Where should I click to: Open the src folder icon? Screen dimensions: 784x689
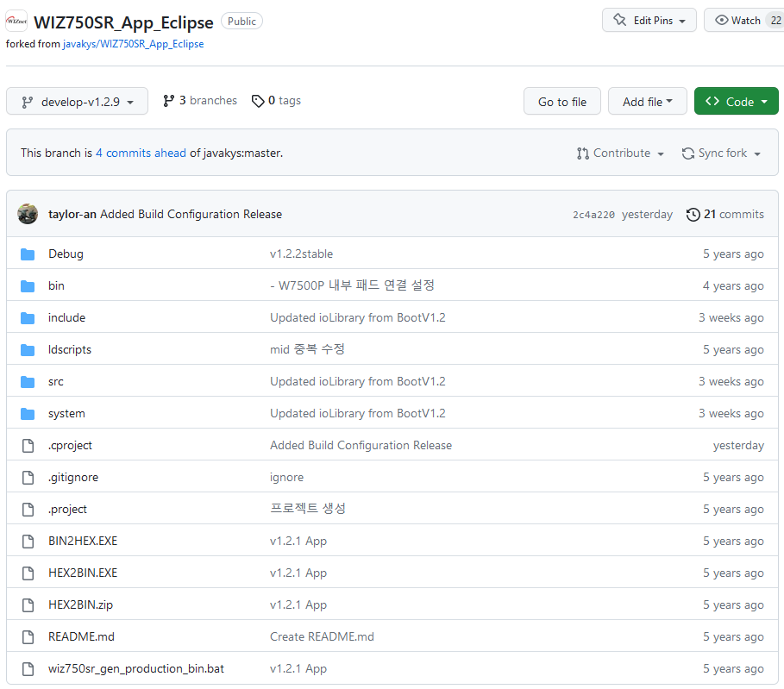(x=28, y=381)
